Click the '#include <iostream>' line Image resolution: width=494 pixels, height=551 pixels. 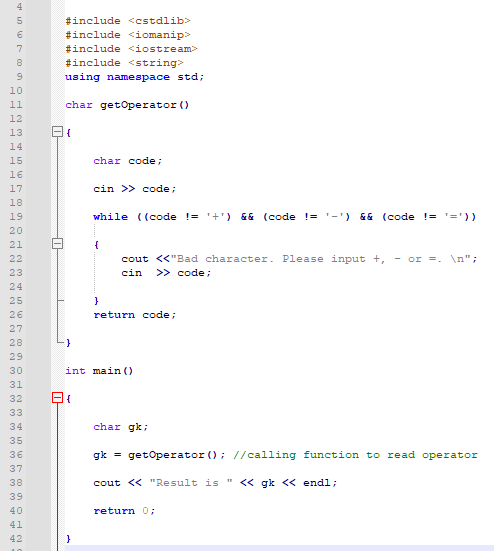131,49
